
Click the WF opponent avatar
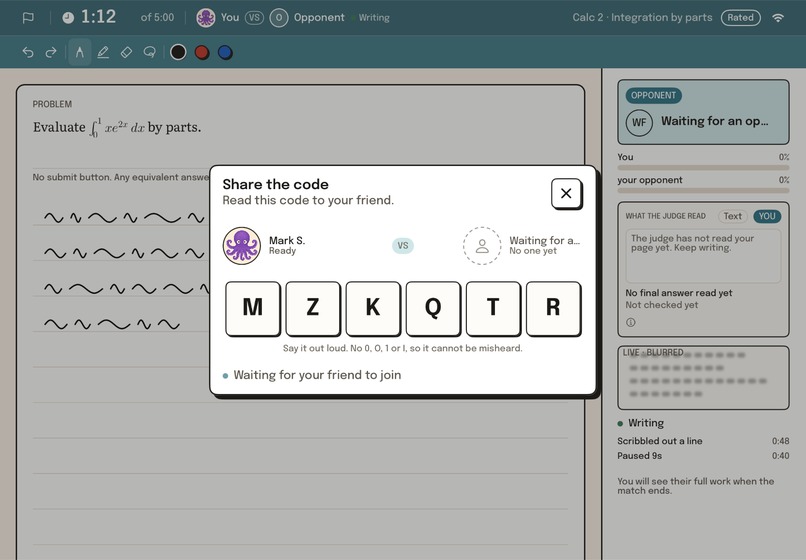(x=639, y=122)
